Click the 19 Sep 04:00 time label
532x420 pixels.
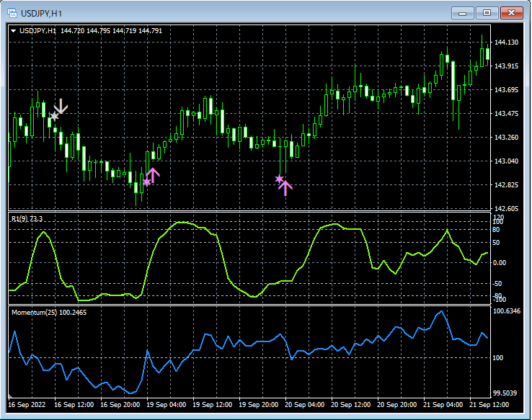coord(165,405)
